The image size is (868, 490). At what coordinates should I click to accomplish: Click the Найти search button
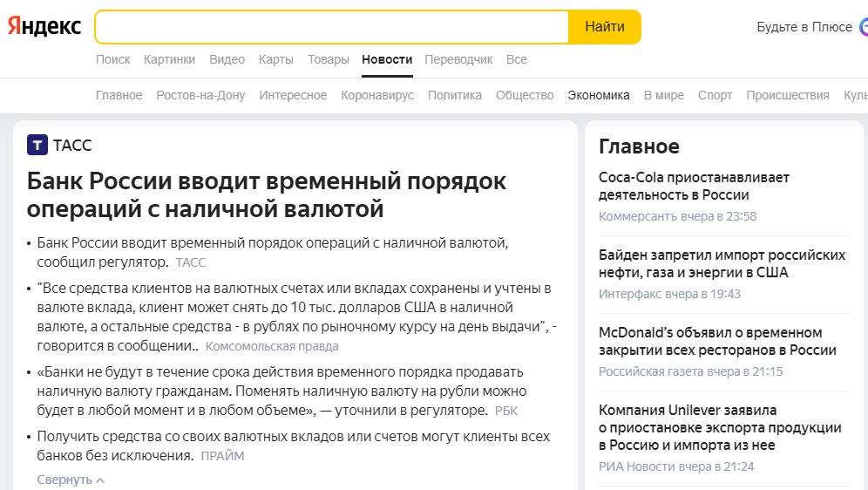pyautogui.click(x=605, y=26)
